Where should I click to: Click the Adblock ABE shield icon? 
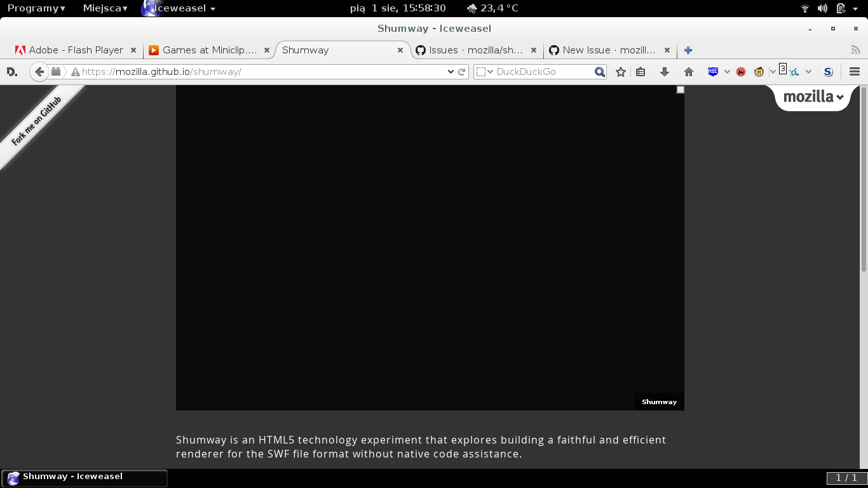[x=713, y=72]
